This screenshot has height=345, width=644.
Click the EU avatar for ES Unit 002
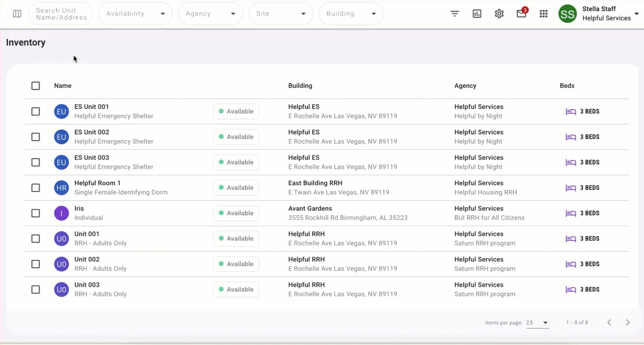coord(62,137)
